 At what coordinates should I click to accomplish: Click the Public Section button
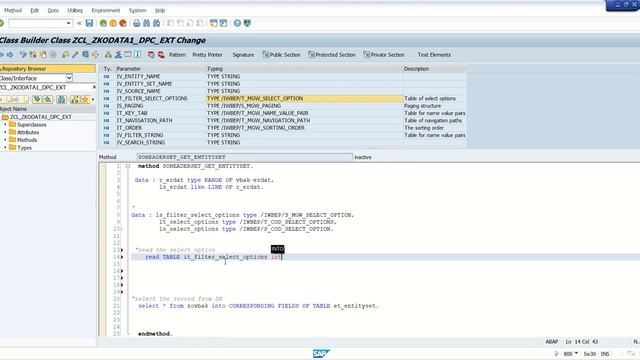(281, 55)
